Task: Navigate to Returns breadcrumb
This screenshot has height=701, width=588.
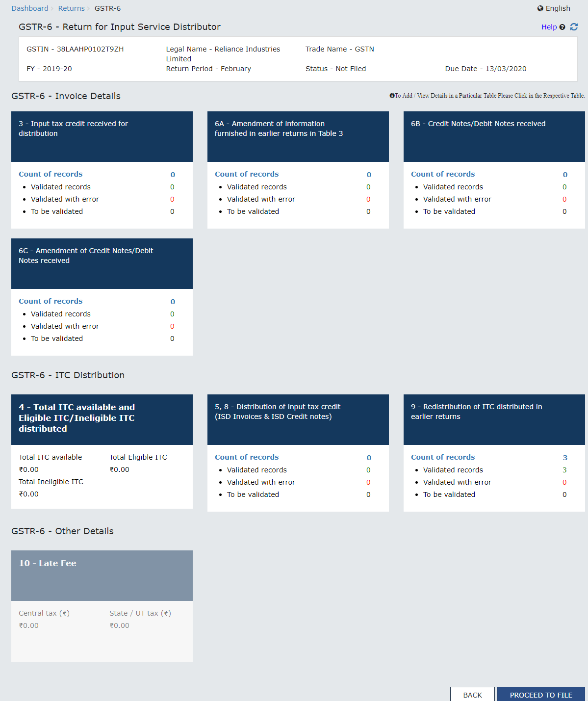Action: (x=71, y=8)
